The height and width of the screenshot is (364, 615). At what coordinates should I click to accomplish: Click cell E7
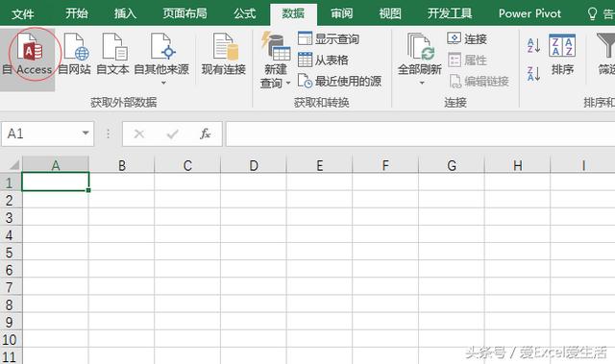319,286
